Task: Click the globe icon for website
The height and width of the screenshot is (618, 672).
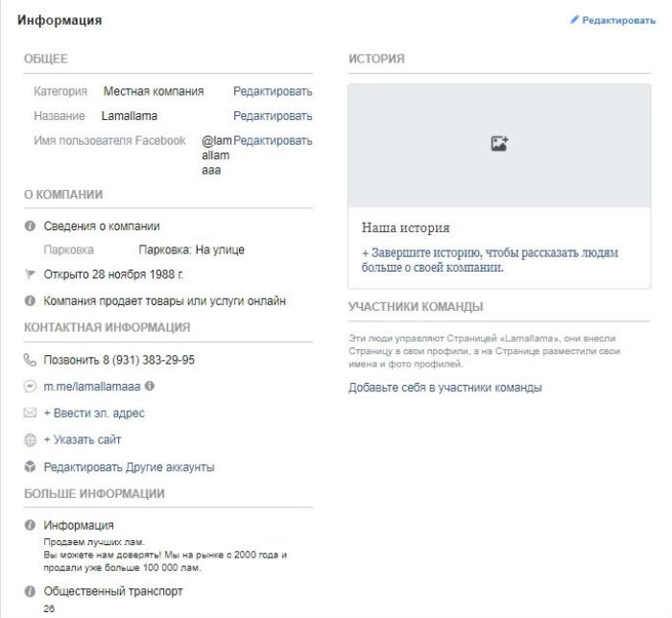Action: click(x=30, y=440)
